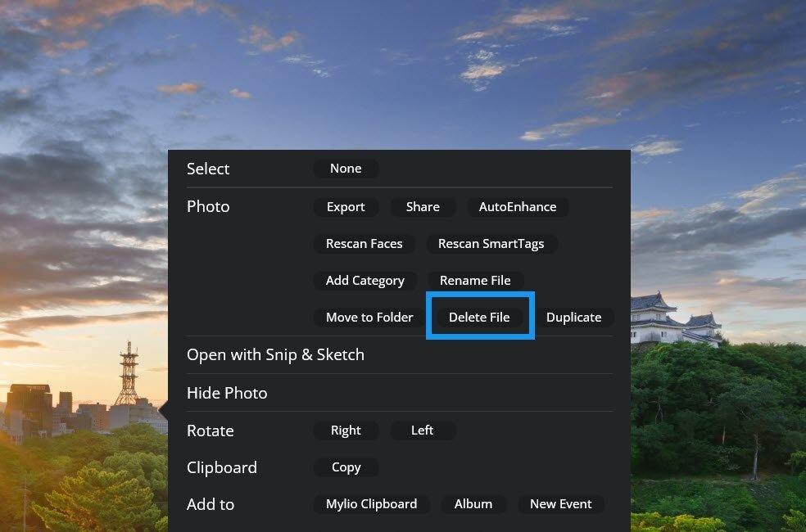Click the None selection button
The width and height of the screenshot is (806, 532).
click(x=346, y=169)
